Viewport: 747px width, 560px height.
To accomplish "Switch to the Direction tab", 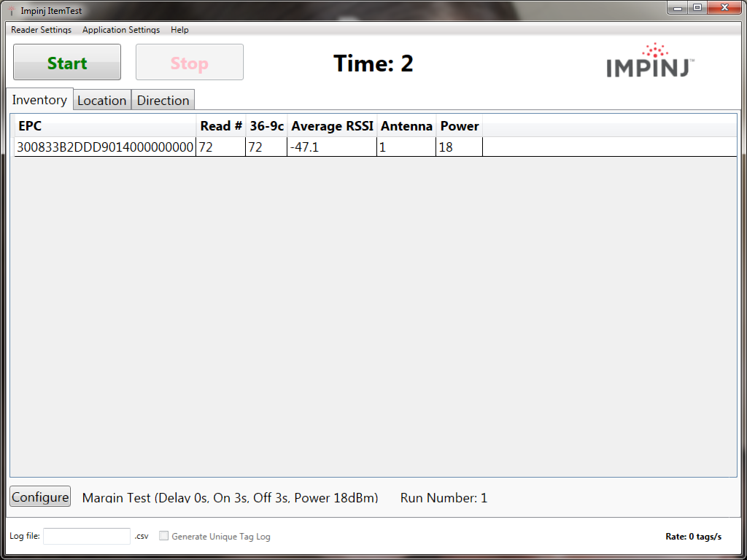I will (x=163, y=100).
